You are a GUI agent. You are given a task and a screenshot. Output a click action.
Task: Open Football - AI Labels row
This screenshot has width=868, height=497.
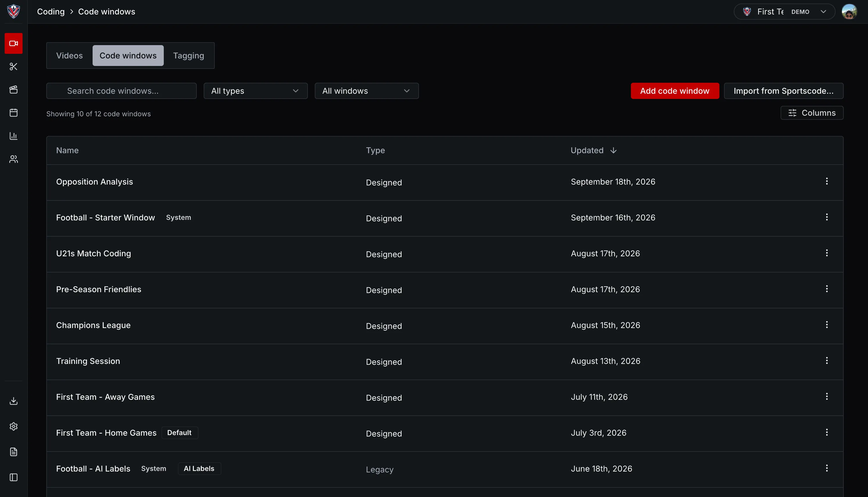click(445, 469)
